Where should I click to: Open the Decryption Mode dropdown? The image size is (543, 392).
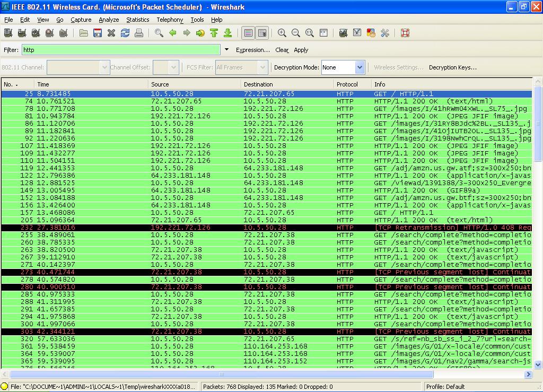[x=360, y=67]
